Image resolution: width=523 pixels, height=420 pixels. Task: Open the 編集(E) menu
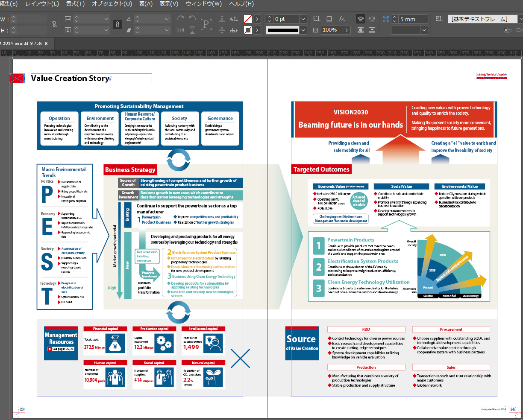tap(9, 4)
